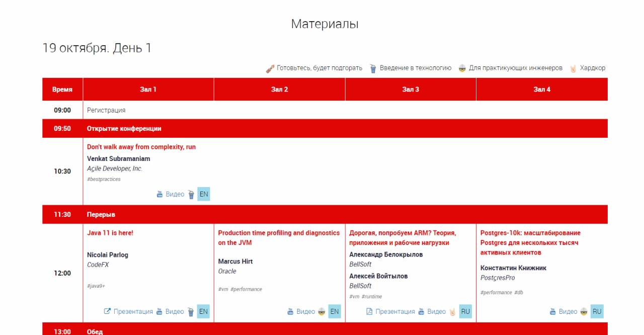Click the sunglasses smiley in Postgres-10k talk
This screenshot has width=644, height=335.
pos(584,311)
